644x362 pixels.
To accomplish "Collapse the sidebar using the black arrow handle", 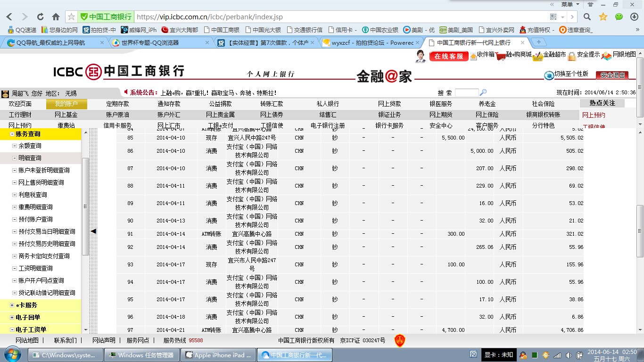I will [x=93, y=231].
